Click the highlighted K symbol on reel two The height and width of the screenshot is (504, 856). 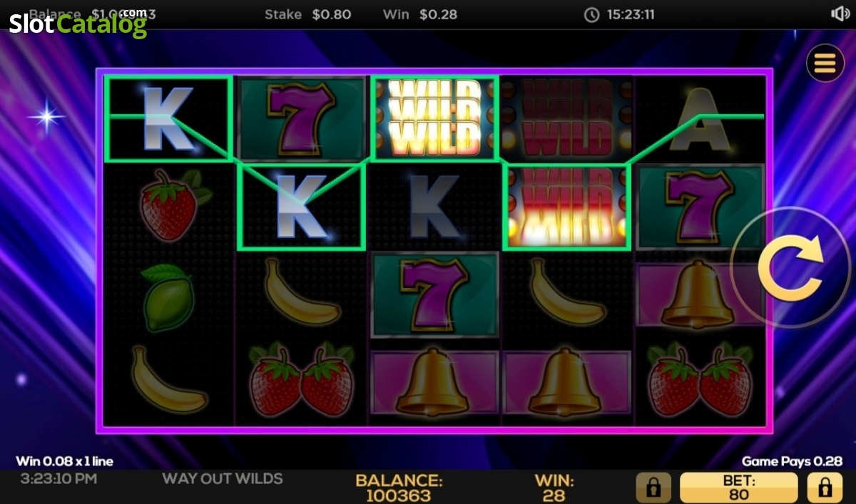point(301,207)
